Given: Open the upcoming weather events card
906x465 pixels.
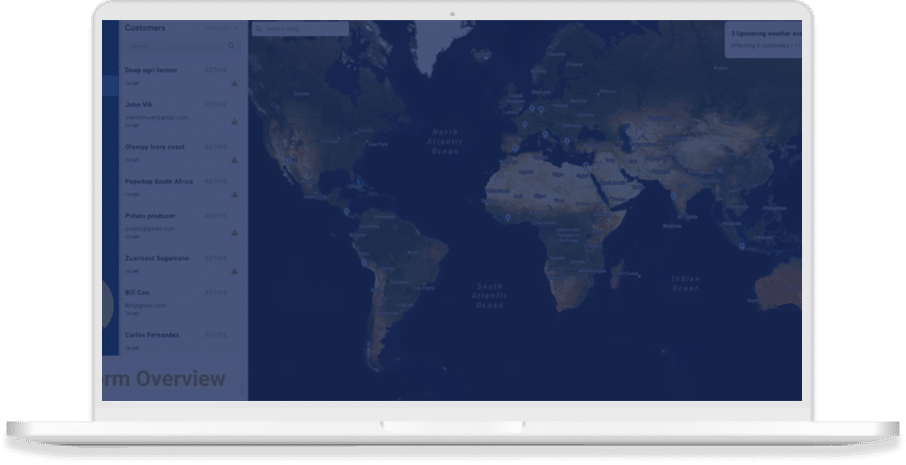Looking at the screenshot, I should (x=763, y=39).
